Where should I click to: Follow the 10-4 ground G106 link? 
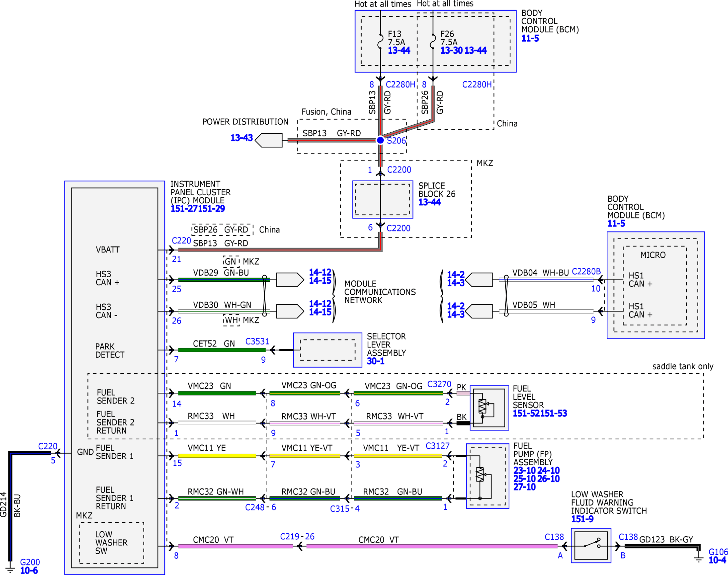[717, 560]
